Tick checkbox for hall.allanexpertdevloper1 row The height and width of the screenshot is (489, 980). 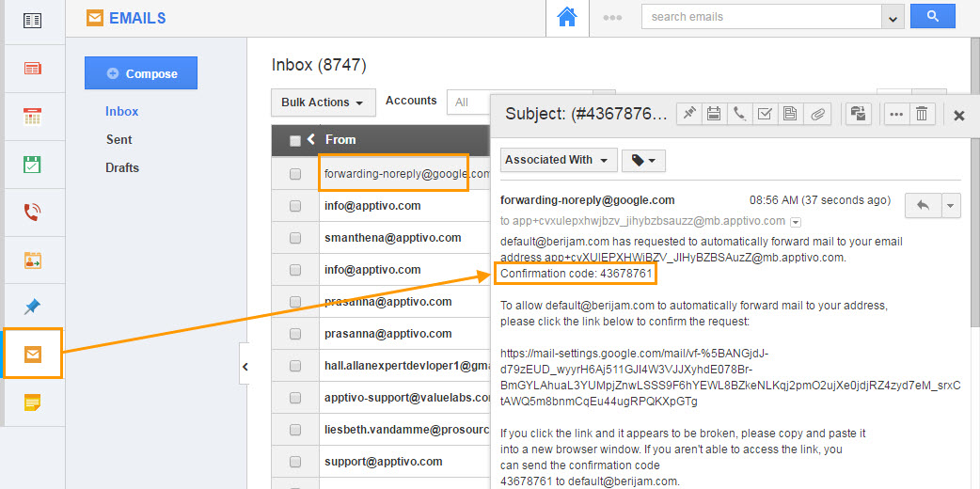(x=295, y=366)
